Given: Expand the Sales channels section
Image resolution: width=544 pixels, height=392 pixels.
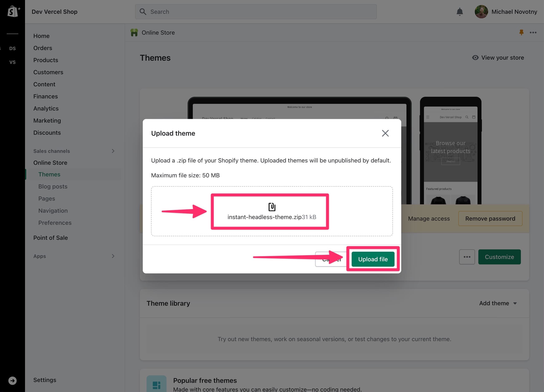Looking at the screenshot, I should pos(113,151).
